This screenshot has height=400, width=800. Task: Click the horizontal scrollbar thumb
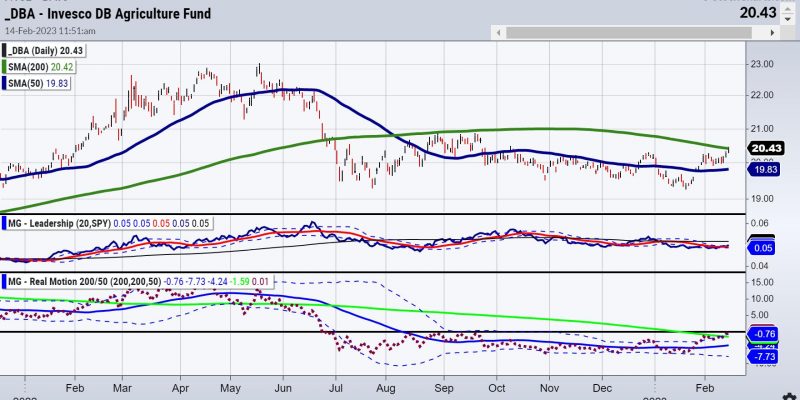click(629, 32)
